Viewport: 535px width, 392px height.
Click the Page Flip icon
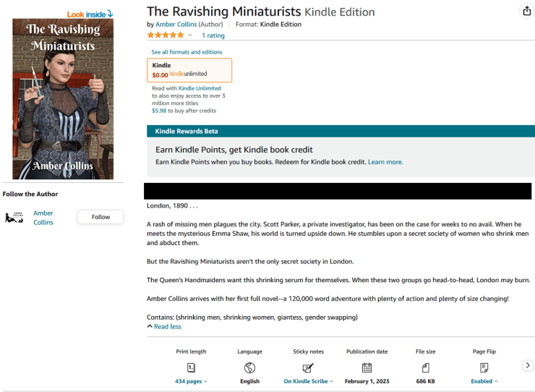tap(484, 367)
